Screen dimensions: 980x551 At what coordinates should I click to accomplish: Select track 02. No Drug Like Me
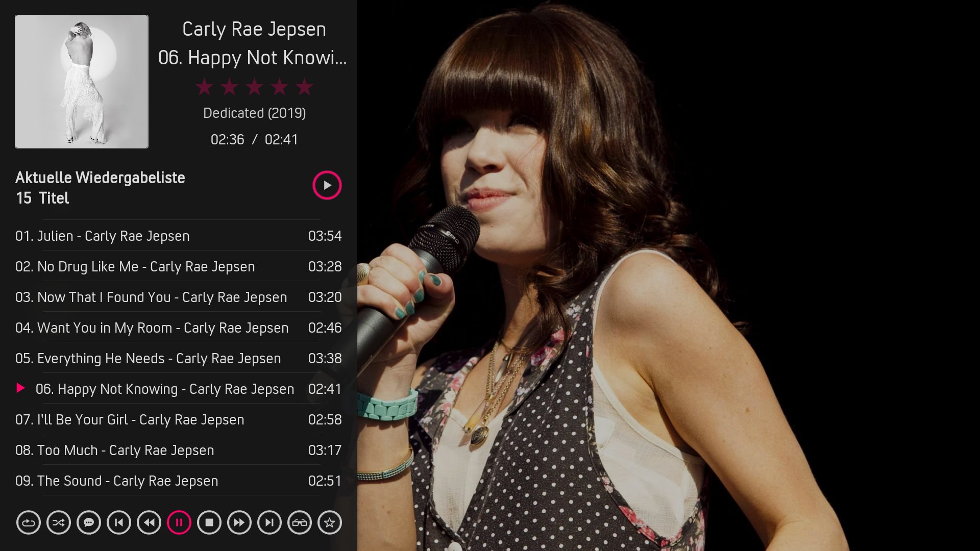(179, 266)
